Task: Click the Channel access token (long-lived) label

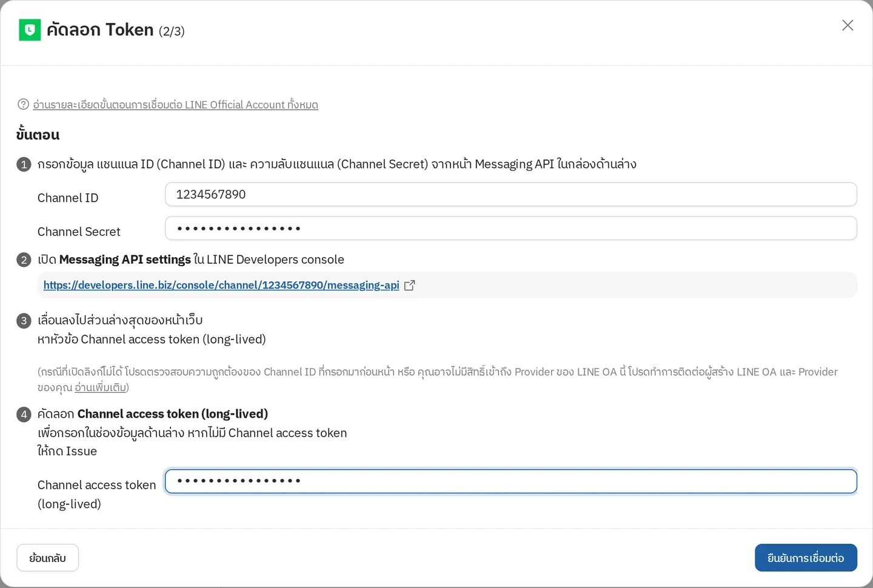Action: 96,494
